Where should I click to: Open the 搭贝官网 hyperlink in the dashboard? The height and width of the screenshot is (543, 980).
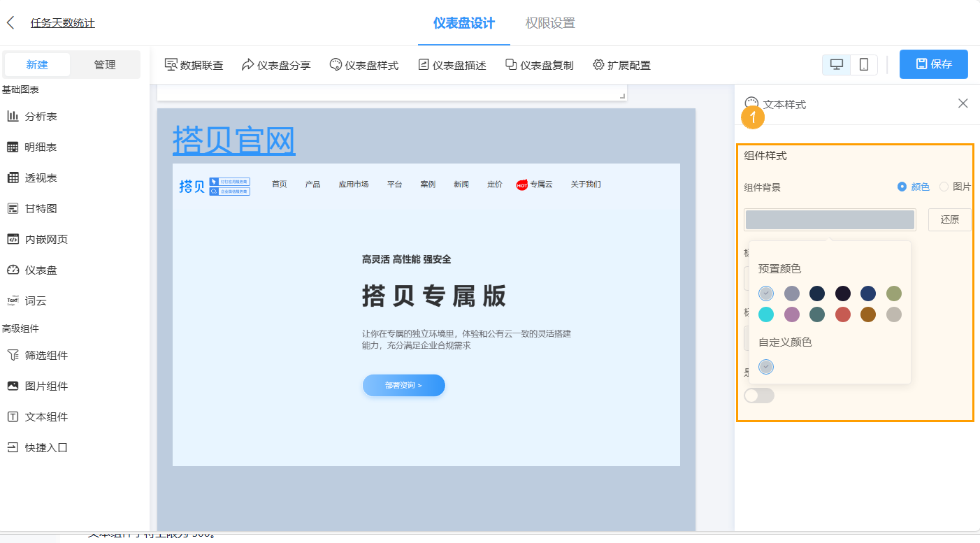pyautogui.click(x=233, y=140)
